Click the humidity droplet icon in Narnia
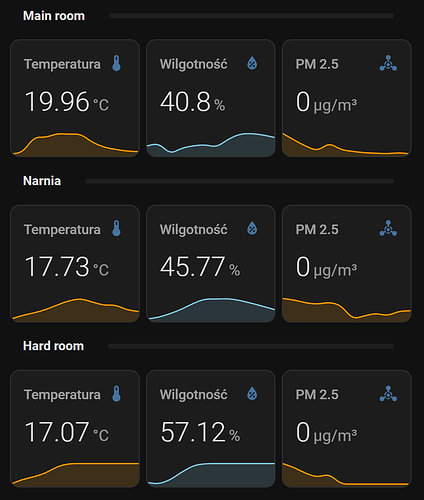This screenshot has height=500, width=424. coord(252,228)
